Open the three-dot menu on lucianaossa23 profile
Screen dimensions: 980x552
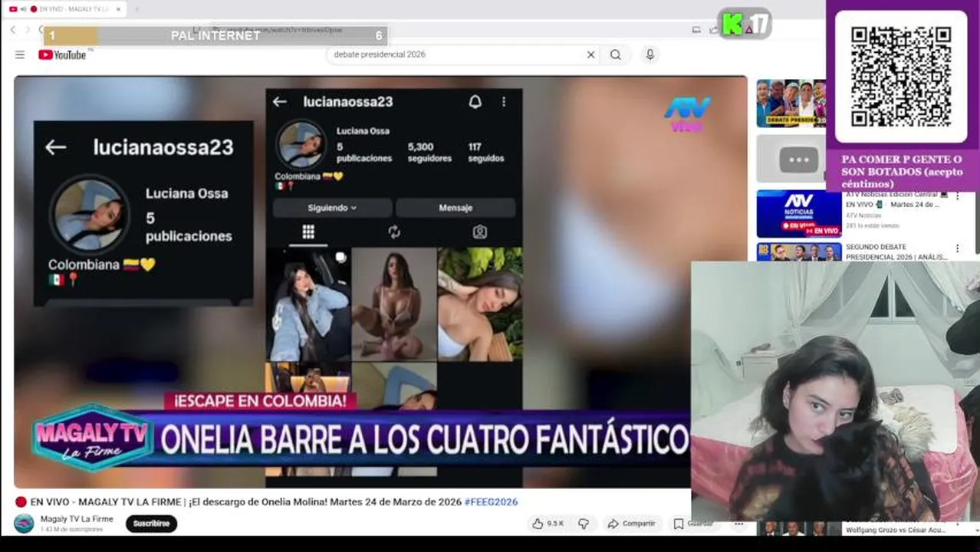(x=504, y=102)
